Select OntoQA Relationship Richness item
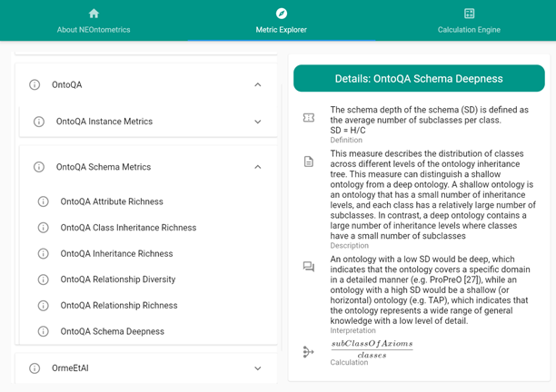556x392 pixels. coord(119,306)
